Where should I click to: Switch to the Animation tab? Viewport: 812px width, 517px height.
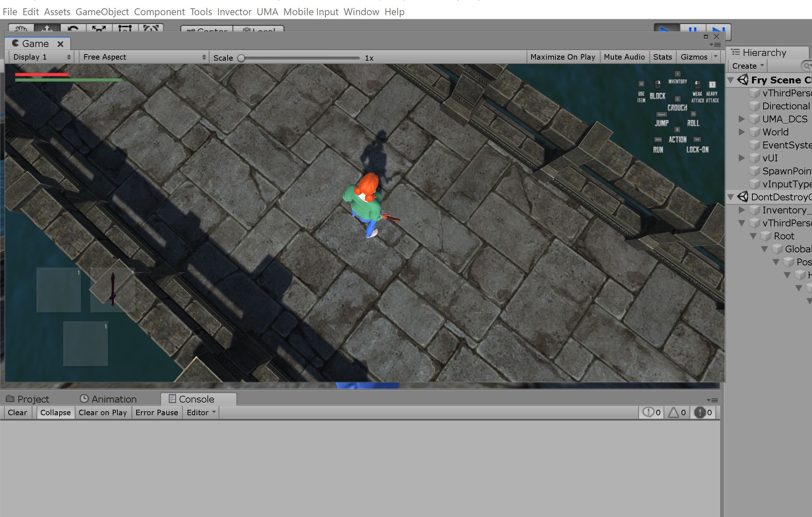tap(108, 399)
